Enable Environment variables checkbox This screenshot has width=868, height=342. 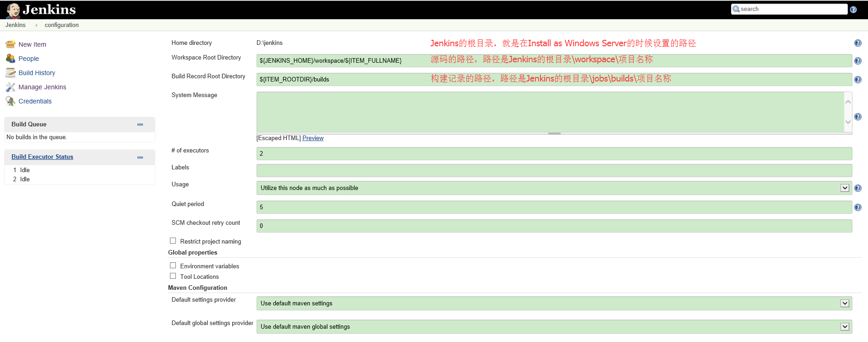[x=173, y=266]
